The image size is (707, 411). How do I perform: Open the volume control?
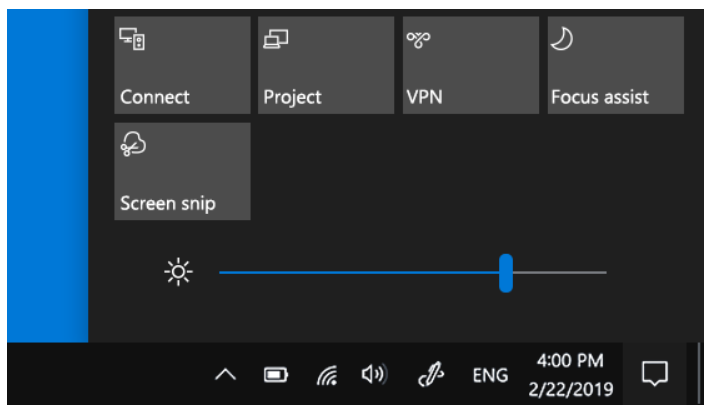tap(375, 374)
